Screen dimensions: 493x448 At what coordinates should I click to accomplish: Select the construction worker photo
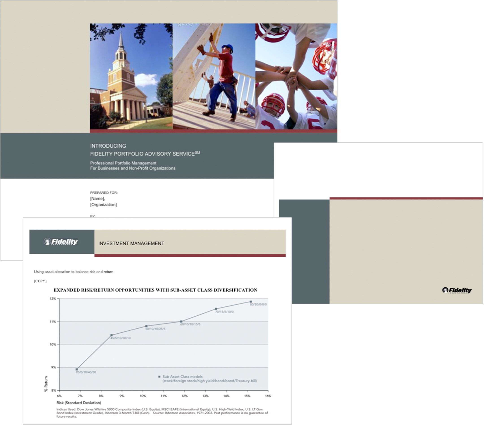[x=214, y=76]
